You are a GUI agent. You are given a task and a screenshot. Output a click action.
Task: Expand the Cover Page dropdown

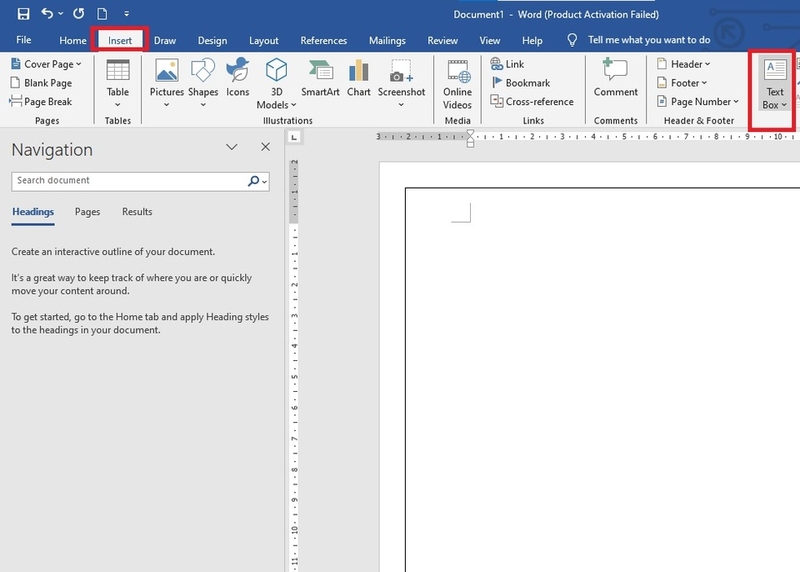(x=46, y=64)
